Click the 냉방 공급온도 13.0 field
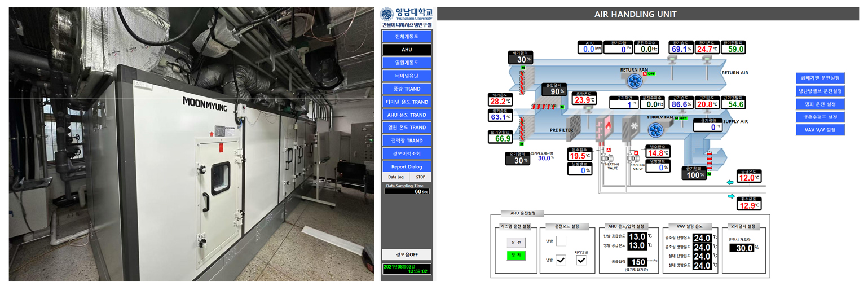The image size is (868, 290). click(637, 245)
